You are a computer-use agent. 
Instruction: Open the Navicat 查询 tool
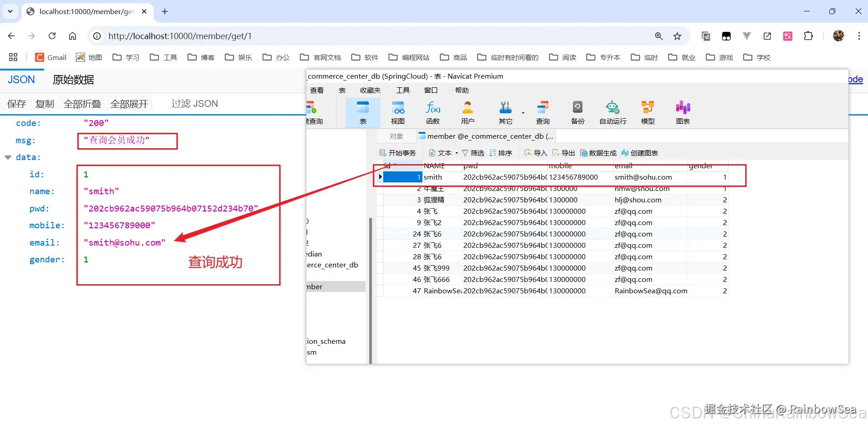click(x=543, y=113)
